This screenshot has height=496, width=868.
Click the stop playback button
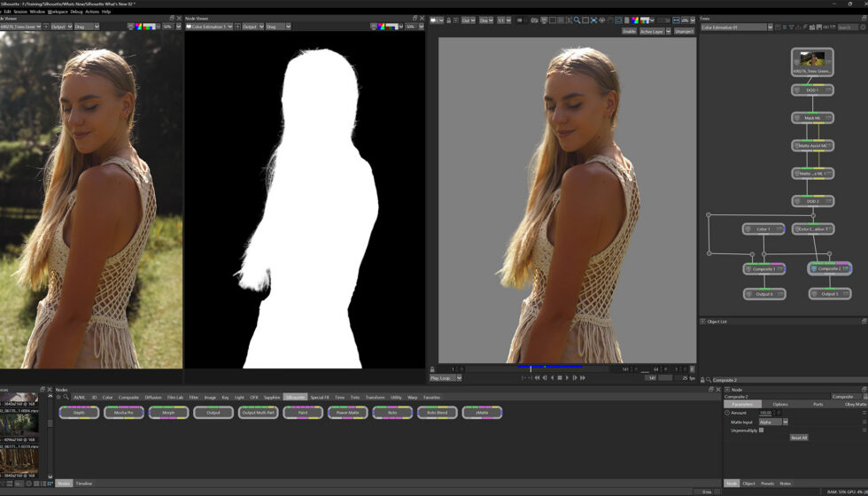point(560,377)
